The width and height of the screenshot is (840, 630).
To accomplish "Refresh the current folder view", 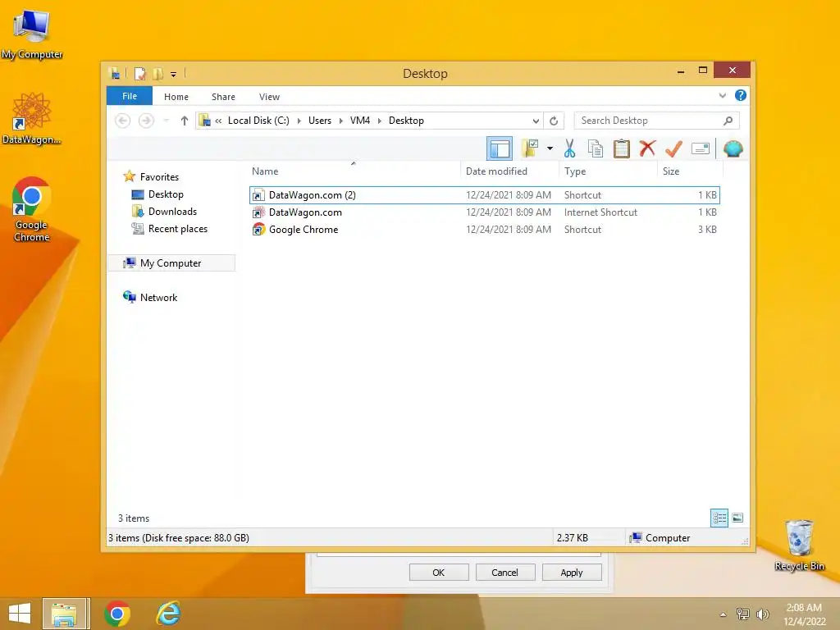I will coord(554,121).
